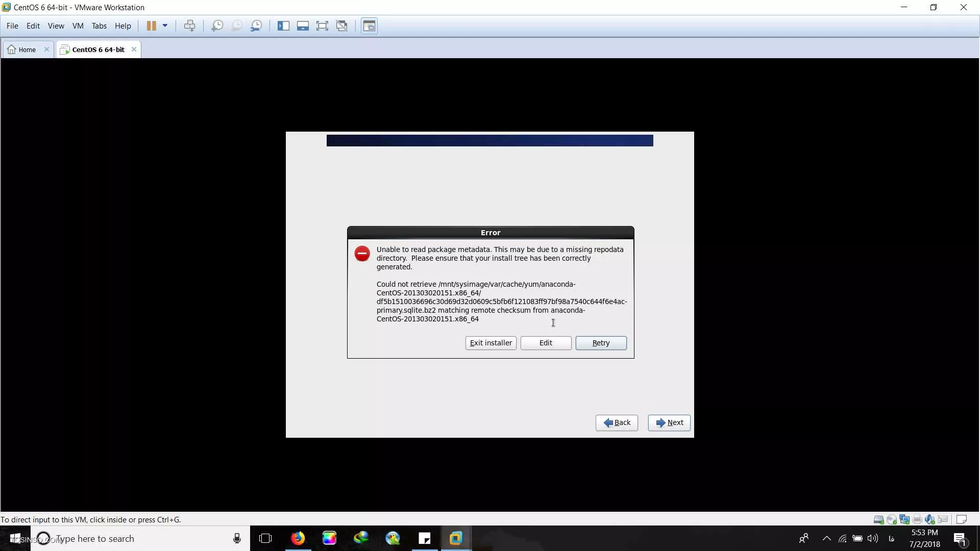Click the Edit button in Error dialog

pyautogui.click(x=546, y=343)
